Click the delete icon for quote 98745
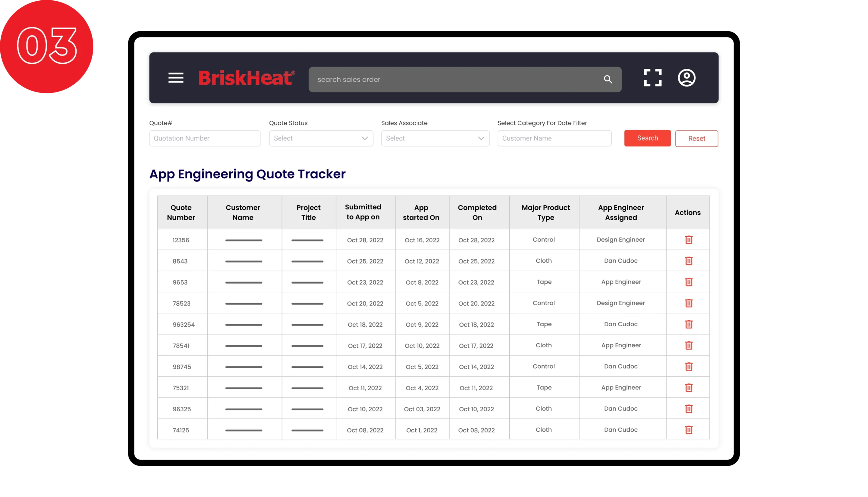Screen dimensions: 868x497 688,367
